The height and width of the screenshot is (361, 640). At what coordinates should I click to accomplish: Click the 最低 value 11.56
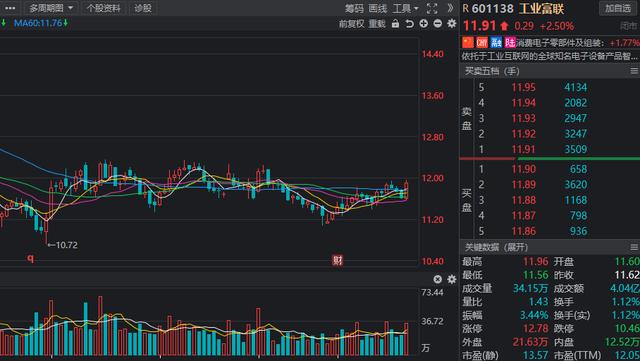[536, 275]
